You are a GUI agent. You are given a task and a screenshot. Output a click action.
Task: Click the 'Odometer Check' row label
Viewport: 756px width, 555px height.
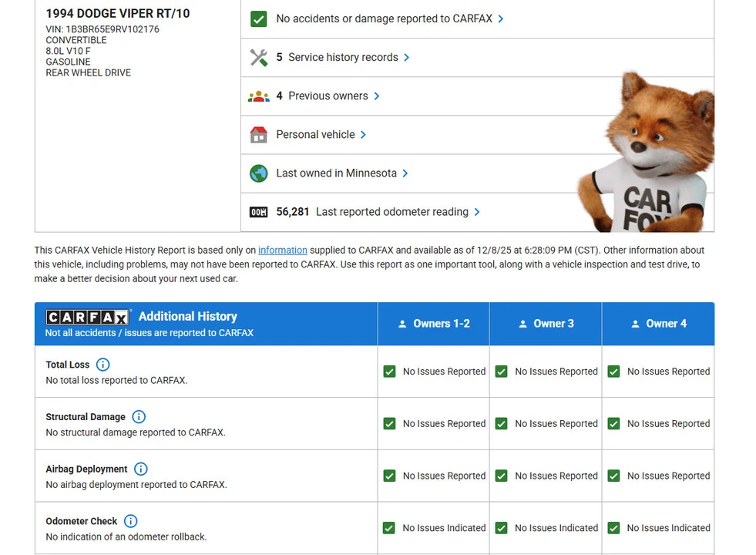click(82, 521)
